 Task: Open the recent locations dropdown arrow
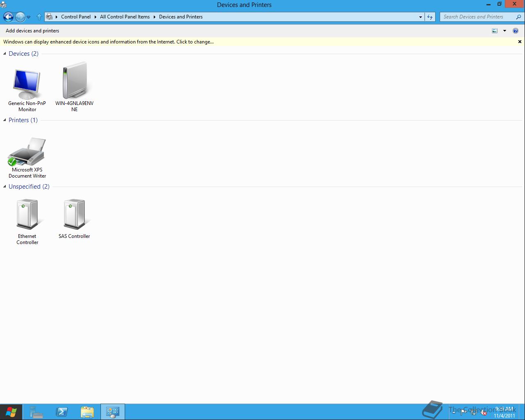28,17
